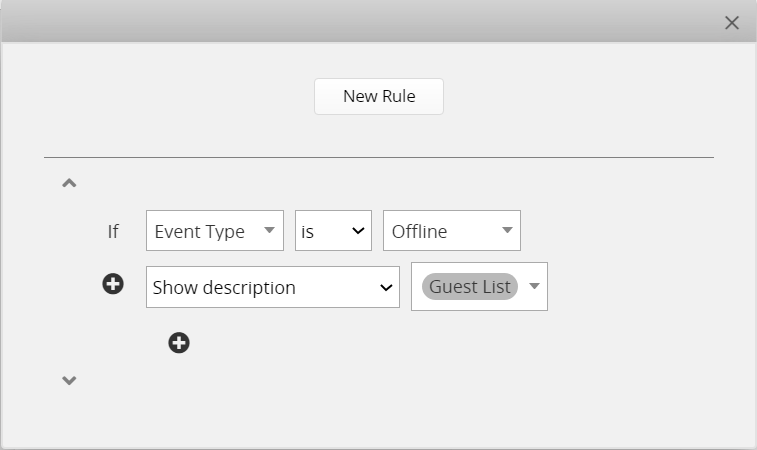Click the black chevron in the "is" selector

(358, 231)
